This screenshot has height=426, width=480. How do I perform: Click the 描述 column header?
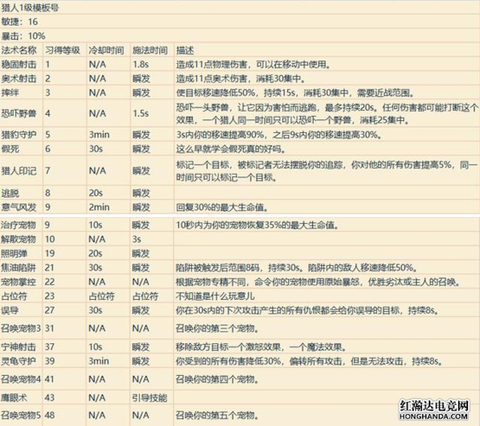coord(185,50)
